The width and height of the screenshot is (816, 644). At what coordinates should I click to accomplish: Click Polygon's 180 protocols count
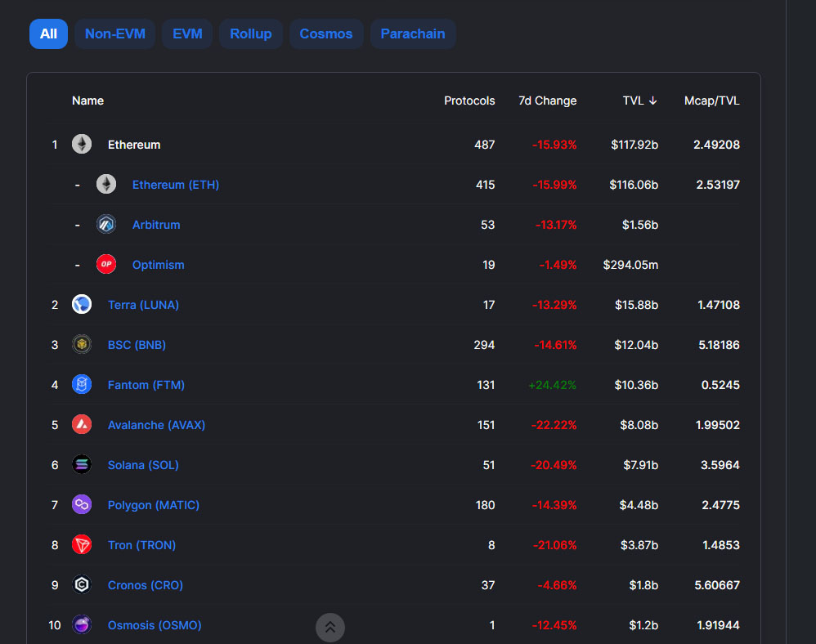[486, 505]
